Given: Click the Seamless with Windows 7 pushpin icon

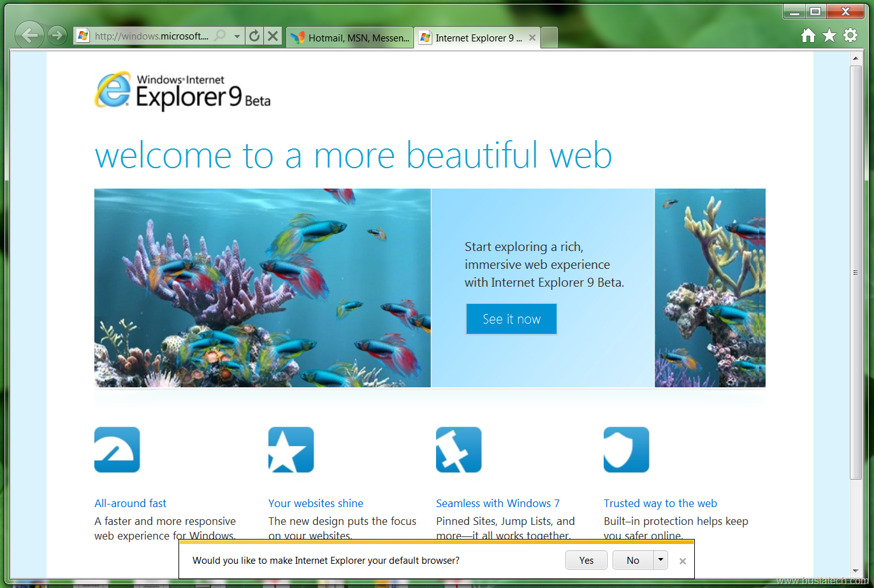Looking at the screenshot, I should (x=458, y=449).
